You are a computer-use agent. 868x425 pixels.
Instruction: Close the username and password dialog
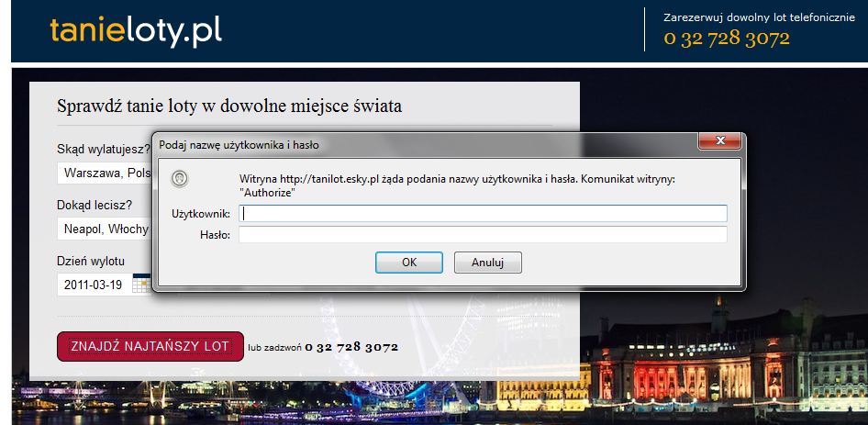pyautogui.click(x=719, y=142)
